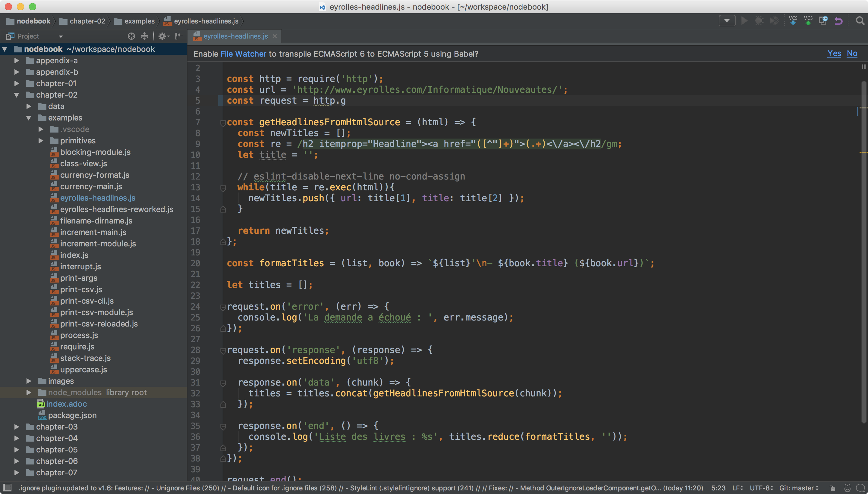Expand the chapter-03 folder
The width and height of the screenshot is (868, 494).
click(17, 427)
